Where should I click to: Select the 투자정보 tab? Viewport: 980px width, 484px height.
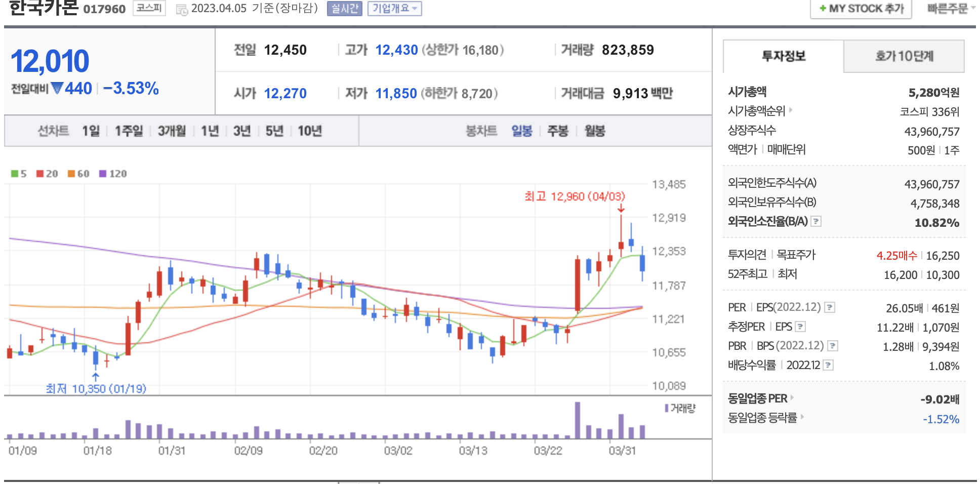tap(783, 56)
